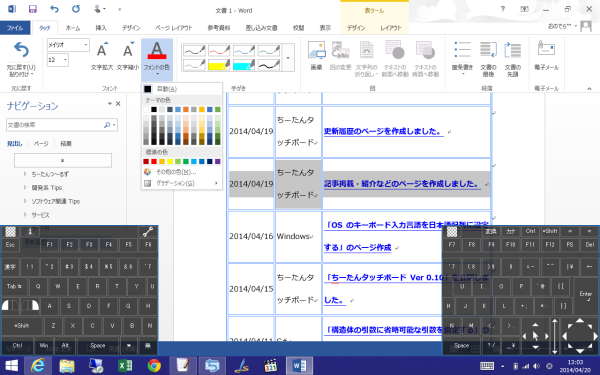Viewport: 600px width, 375px height.
Task: Collapse the ribbon with the chevron
Action: [589, 88]
